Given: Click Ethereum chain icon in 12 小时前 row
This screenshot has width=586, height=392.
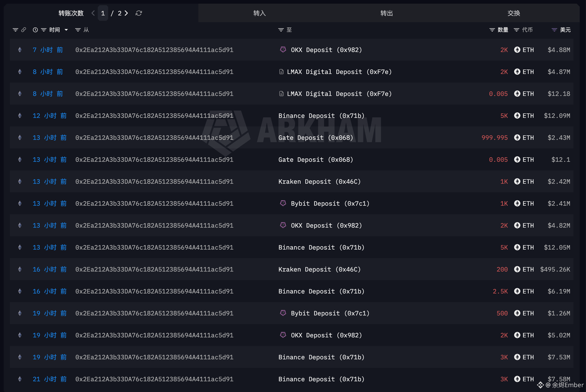Looking at the screenshot, I should pos(20,116).
